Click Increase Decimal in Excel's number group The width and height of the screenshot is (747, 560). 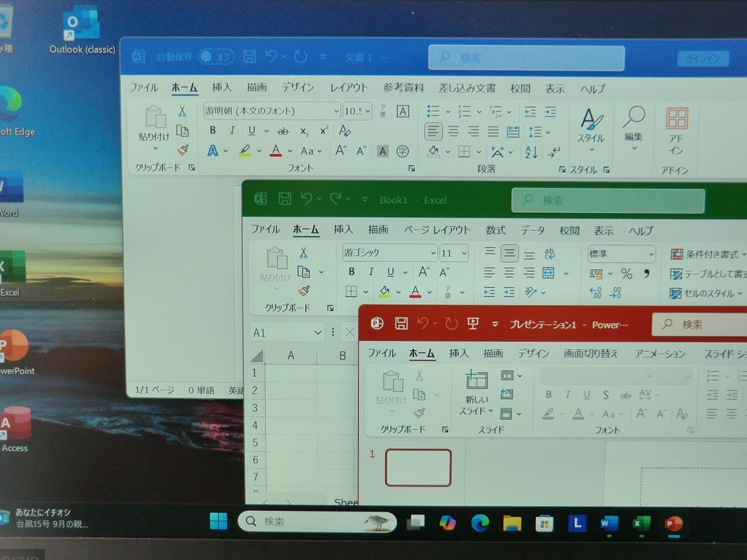click(596, 292)
